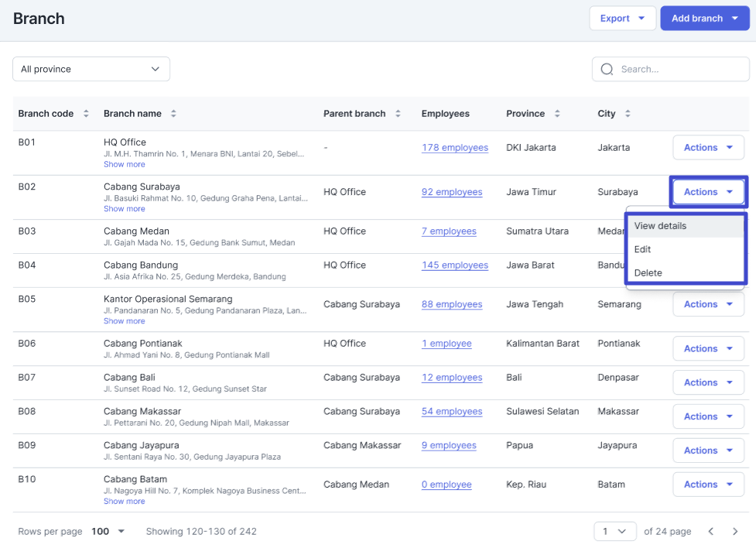756x548 pixels.
Task: Open Actions menu for Cabang Makassar
Action: click(708, 416)
